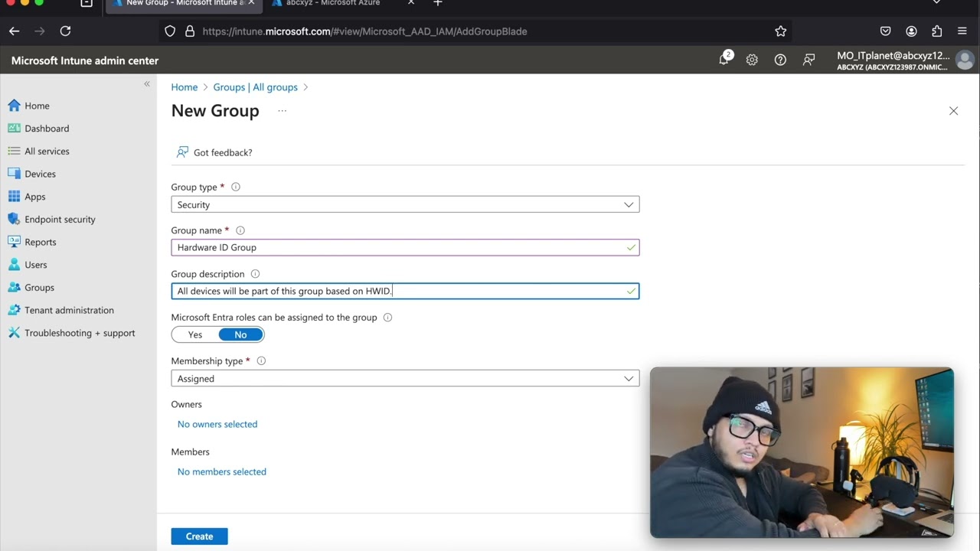The height and width of the screenshot is (551, 980).
Task: Go back with the browser arrow
Action: [15, 31]
